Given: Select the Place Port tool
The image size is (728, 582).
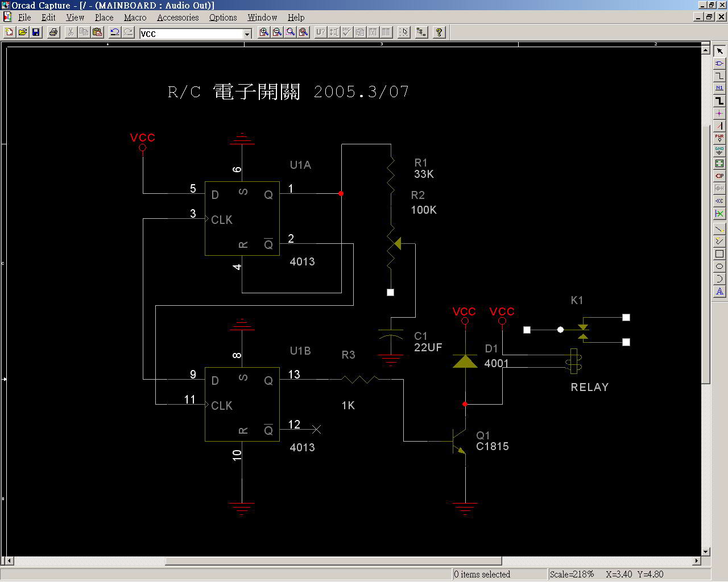Looking at the screenshot, I should 719,176.
